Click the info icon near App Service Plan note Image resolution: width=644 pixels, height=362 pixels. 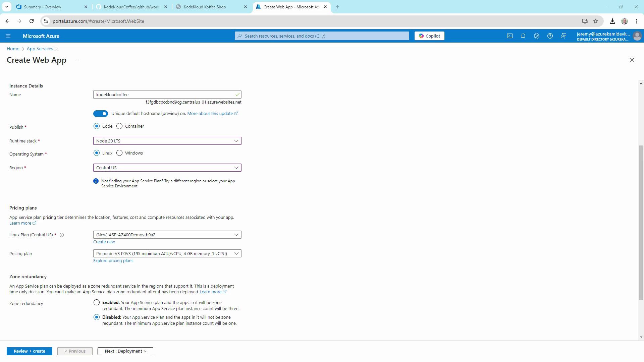coord(96,181)
